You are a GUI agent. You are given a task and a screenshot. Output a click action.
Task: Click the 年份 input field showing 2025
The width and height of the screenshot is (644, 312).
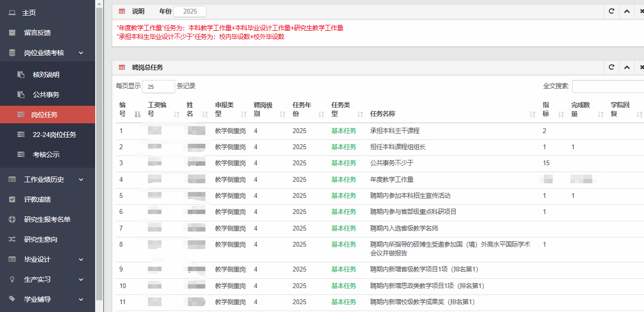click(x=189, y=11)
